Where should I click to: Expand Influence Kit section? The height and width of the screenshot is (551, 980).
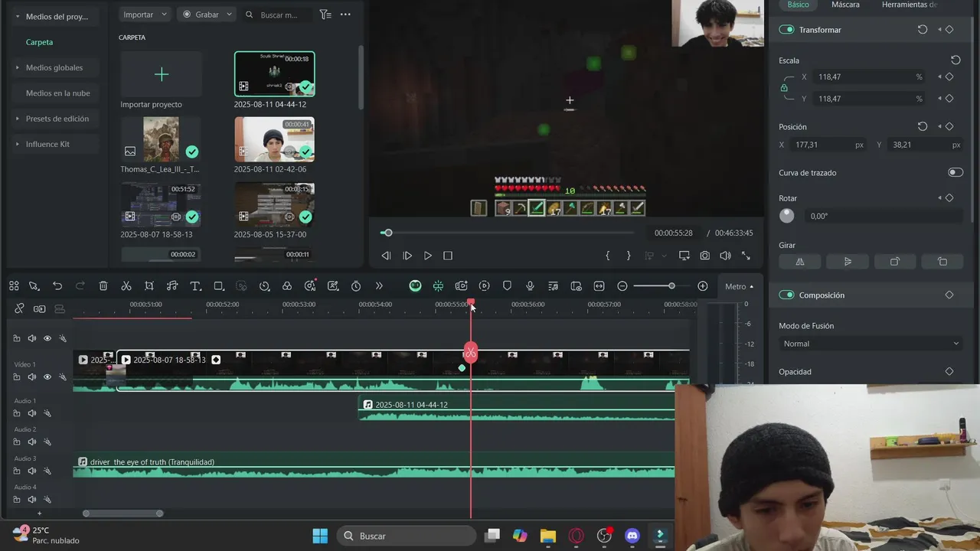(18, 144)
